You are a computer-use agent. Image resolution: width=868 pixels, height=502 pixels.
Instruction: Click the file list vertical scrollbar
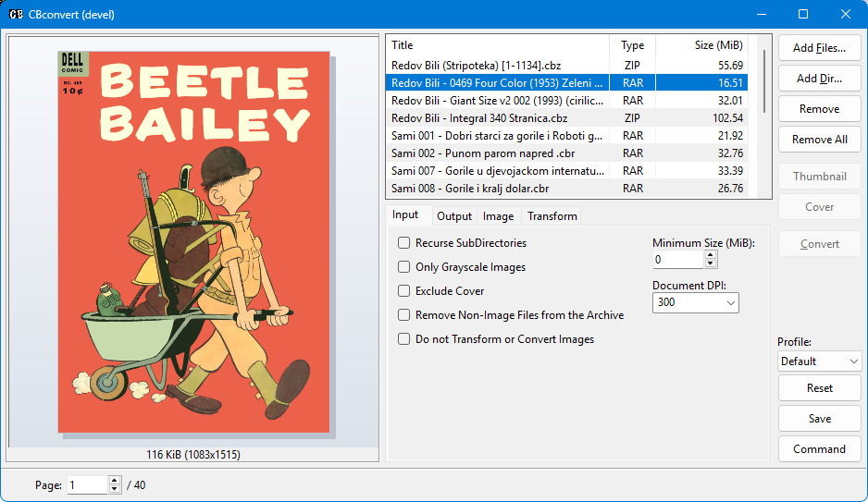coord(764,82)
